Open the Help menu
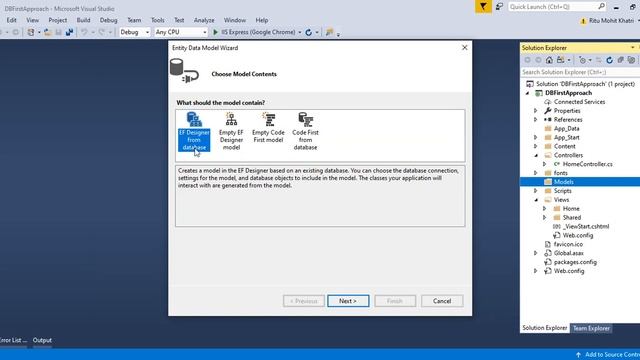Image resolution: width=640 pixels, height=360 pixels. coord(262,20)
